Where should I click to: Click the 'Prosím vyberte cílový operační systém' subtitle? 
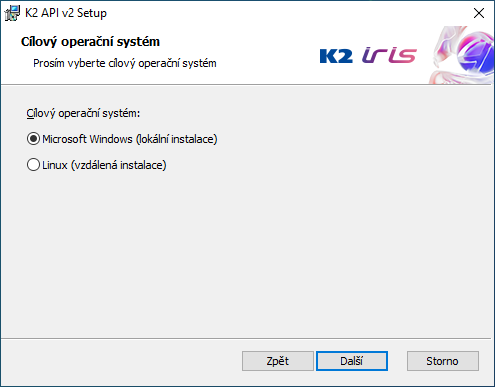click(125, 63)
